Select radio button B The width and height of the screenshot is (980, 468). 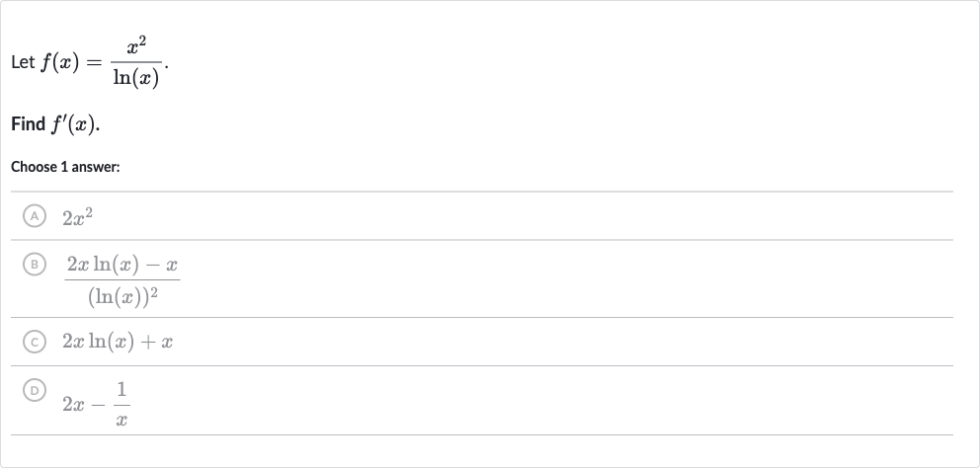[35, 265]
